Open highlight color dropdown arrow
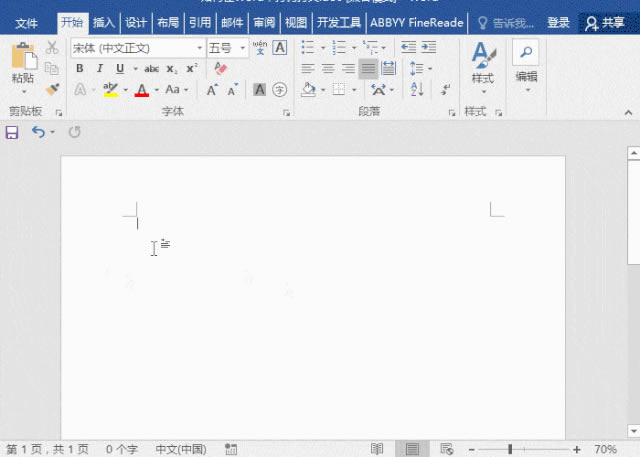640x457 pixels. click(126, 90)
